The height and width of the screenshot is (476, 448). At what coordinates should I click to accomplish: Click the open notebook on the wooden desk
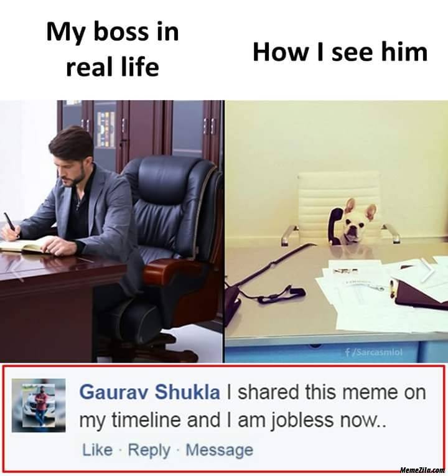pyautogui.click(x=29, y=245)
